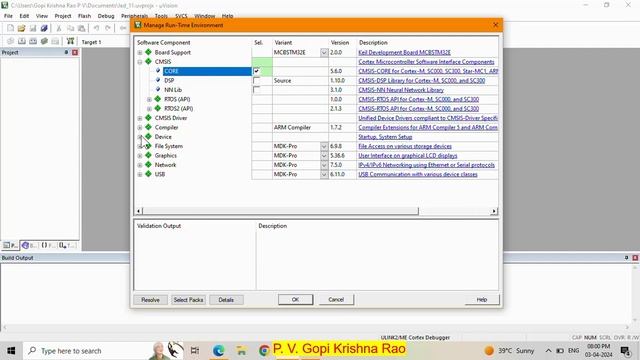Open the Edit menu
The image size is (640, 360).
click(24, 16)
